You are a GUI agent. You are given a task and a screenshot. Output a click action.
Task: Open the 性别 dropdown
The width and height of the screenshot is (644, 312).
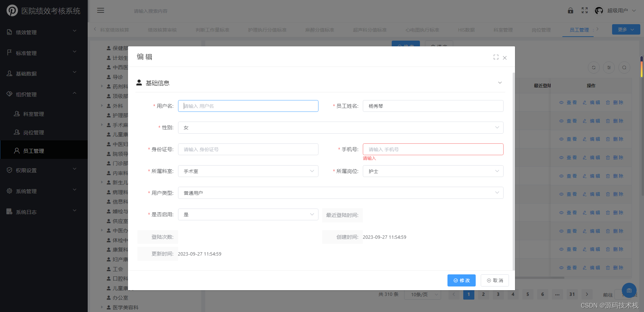point(341,128)
